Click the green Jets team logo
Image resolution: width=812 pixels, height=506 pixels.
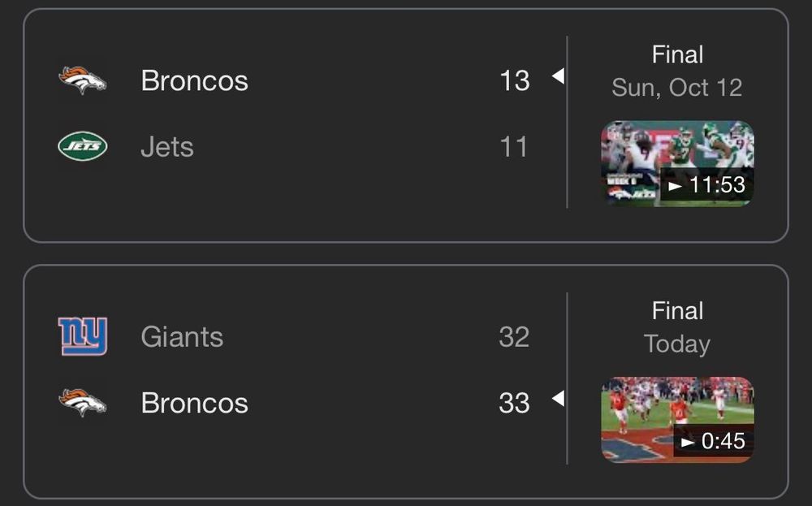click(82, 147)
